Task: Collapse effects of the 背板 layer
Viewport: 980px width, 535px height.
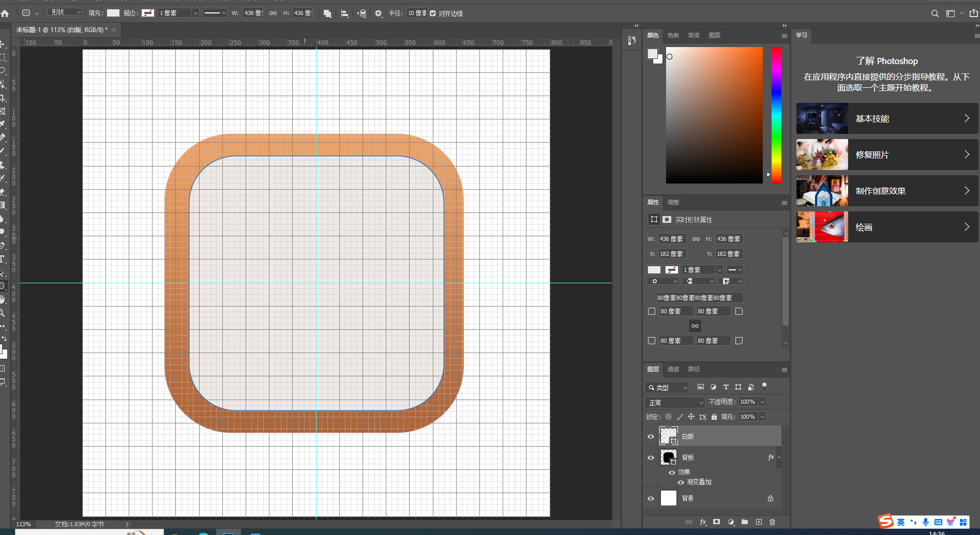Action: coord(779,457)
